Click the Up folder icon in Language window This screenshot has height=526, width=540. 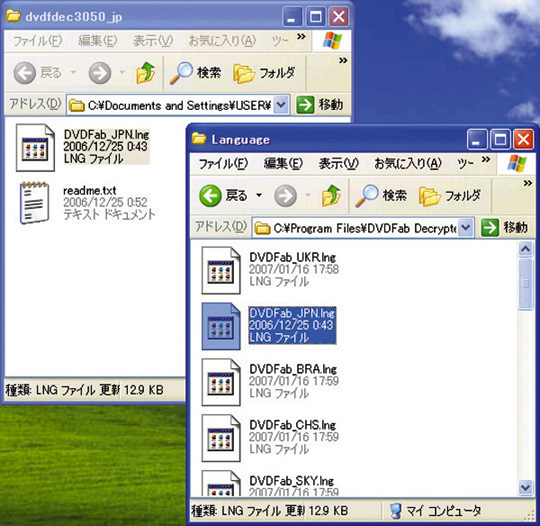coord(331,195)
